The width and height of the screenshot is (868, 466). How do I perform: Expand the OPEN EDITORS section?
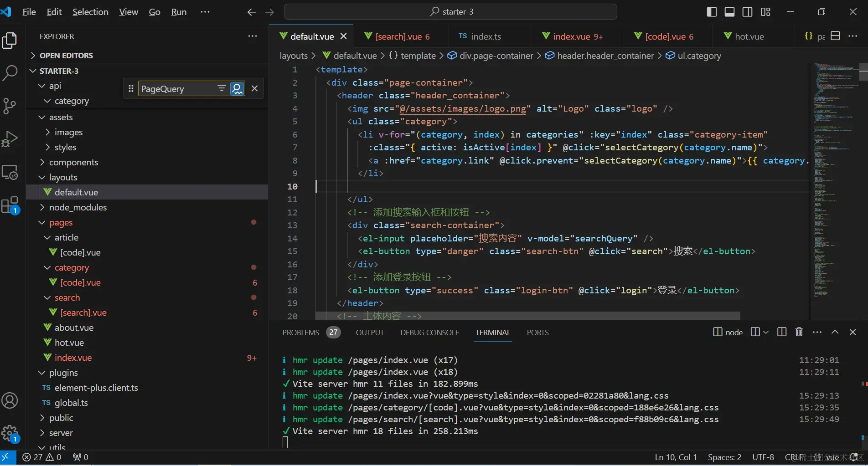pos(66,56)
